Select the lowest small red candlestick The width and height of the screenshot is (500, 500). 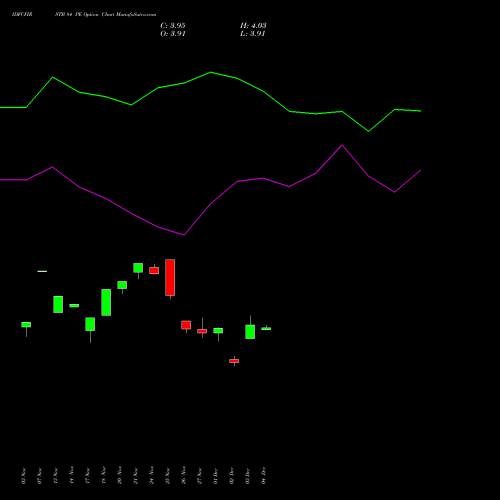234,361
